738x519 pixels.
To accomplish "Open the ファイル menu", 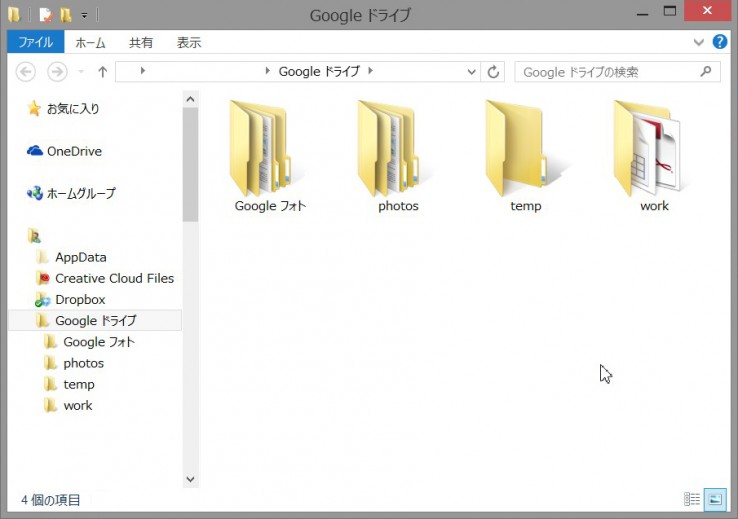I will [36, 42].
